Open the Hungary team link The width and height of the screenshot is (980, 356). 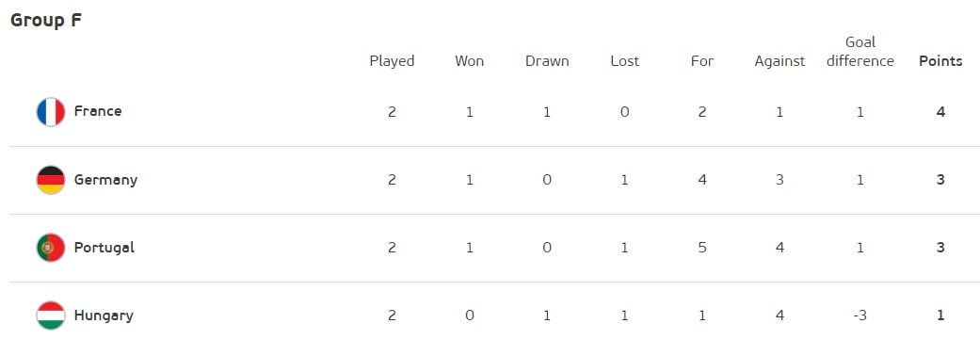click(x=104, y=316)
